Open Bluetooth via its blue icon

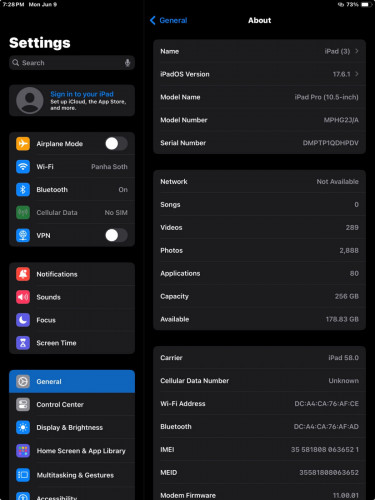click(x=23, y=189)
